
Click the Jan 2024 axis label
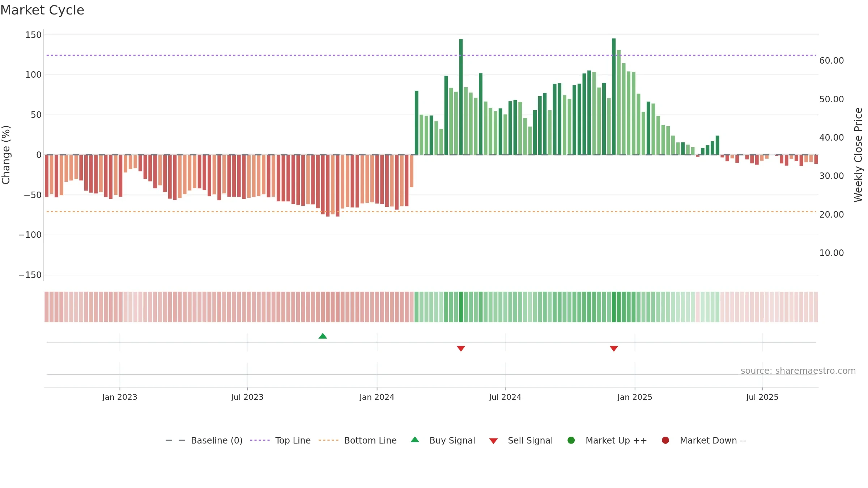377,397
